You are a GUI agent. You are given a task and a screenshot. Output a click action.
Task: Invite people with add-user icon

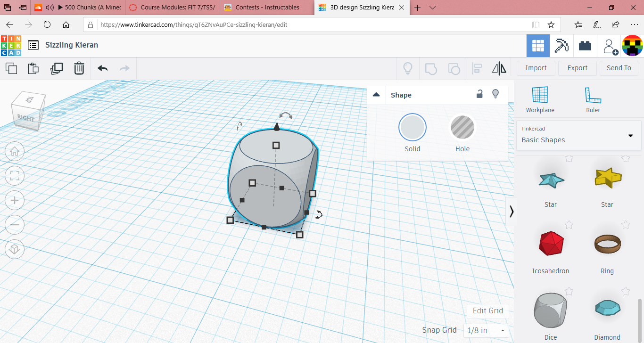[610, 46]
